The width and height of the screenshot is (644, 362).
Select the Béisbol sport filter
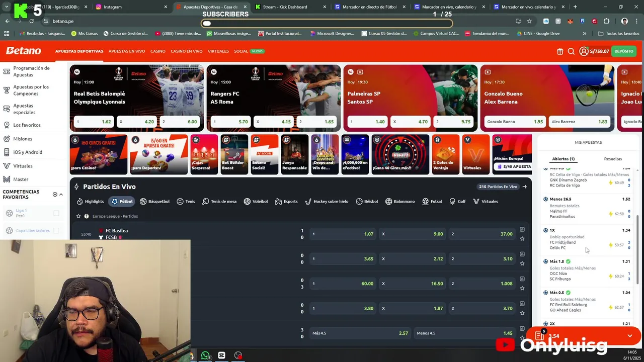tap(367, 201)
